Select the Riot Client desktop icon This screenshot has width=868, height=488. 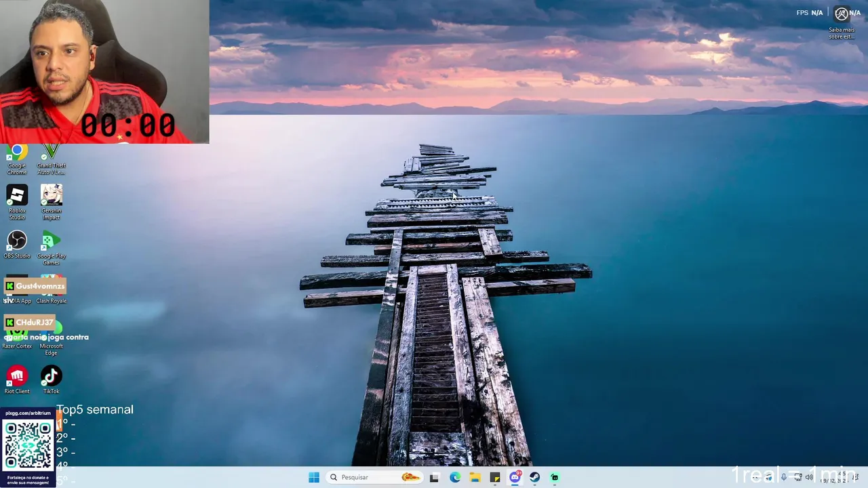click(x=17, y=380)
